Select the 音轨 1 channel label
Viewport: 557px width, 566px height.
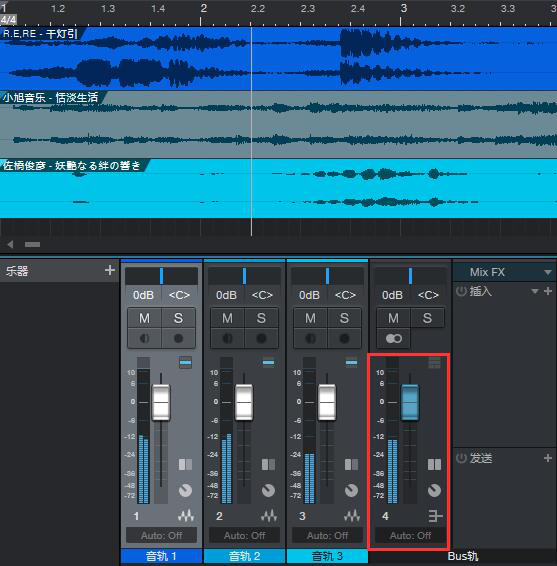click(161, 556)
